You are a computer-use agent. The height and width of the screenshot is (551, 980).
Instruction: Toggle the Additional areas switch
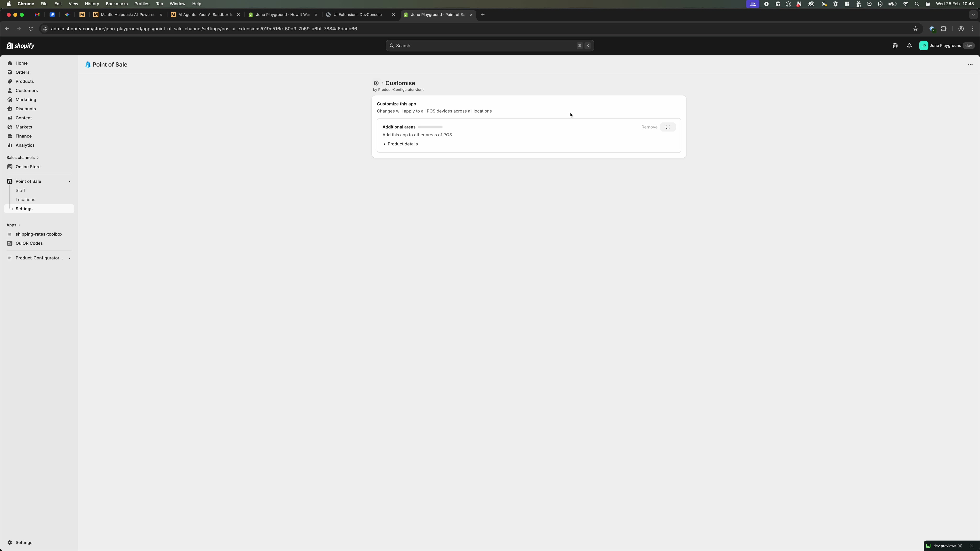(x=668, y=127)
